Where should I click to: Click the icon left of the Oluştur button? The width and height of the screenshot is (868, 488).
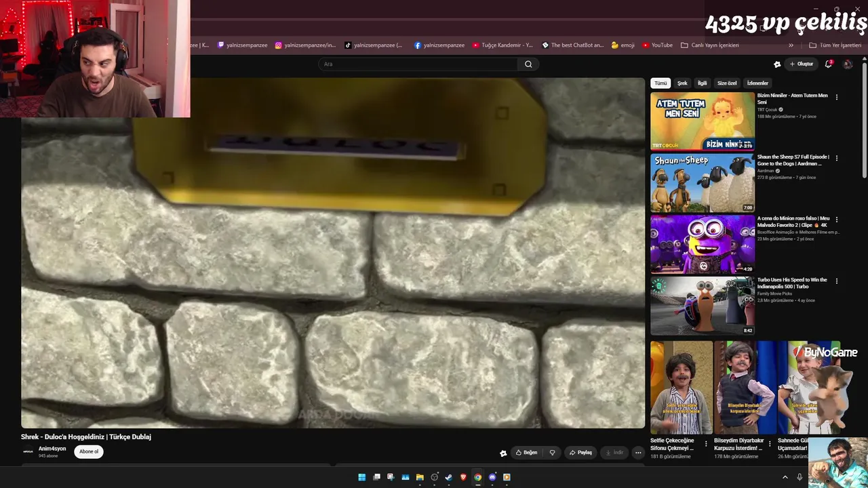pos(777,64)
